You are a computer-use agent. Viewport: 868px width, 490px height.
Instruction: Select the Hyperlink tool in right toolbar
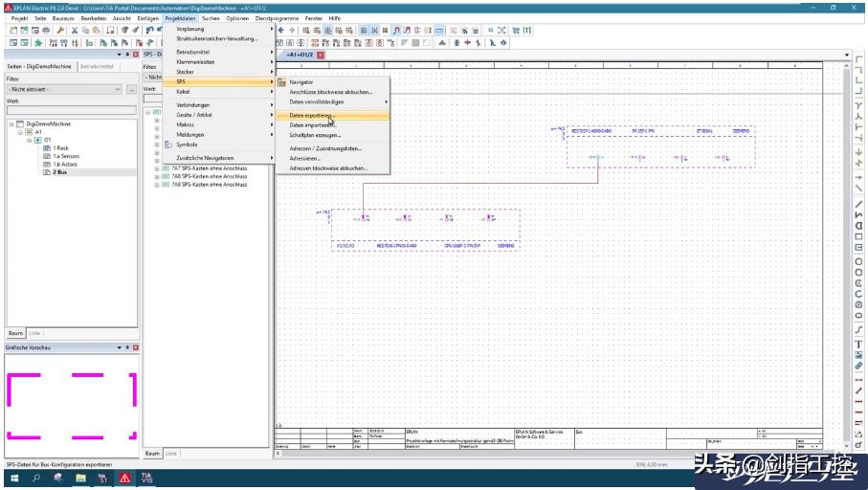[x=858, y=366]
